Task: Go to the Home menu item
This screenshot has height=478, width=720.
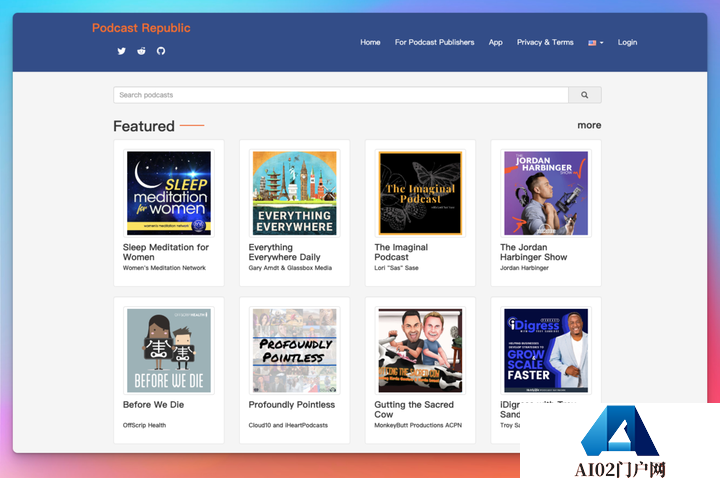Action: click(370, 42)
